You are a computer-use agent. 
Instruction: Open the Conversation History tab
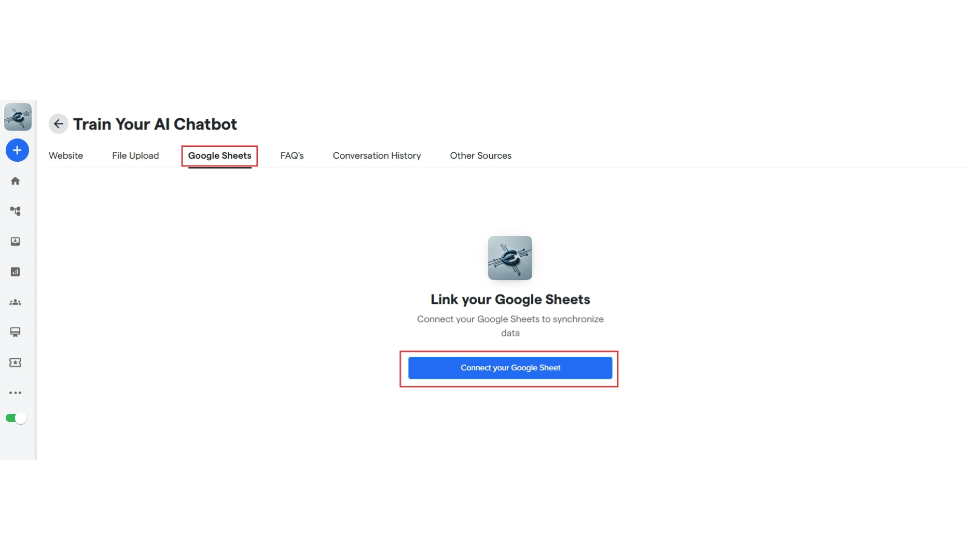(377, 156)
